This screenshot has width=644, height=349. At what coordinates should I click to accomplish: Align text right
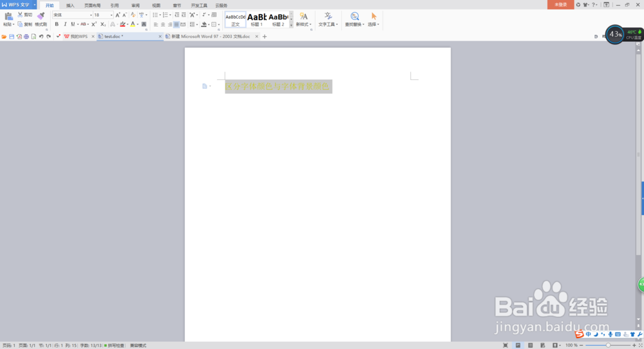point(169,24)
